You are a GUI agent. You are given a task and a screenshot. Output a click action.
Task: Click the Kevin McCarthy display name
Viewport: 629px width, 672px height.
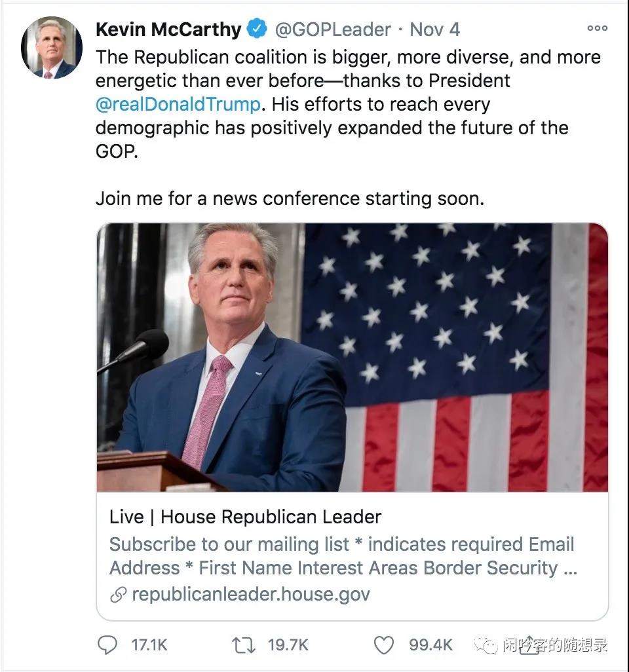168,29
